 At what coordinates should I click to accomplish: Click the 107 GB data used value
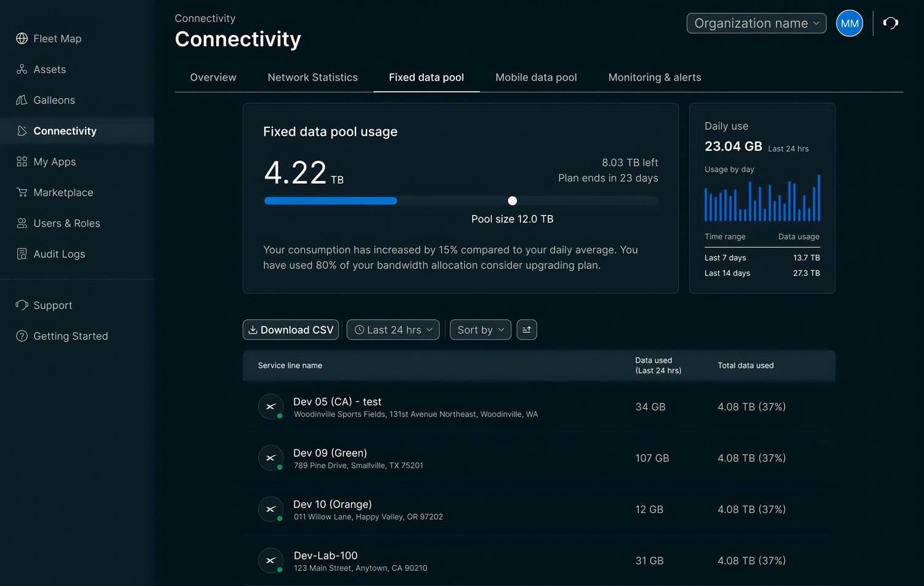(x=652, y=458)
